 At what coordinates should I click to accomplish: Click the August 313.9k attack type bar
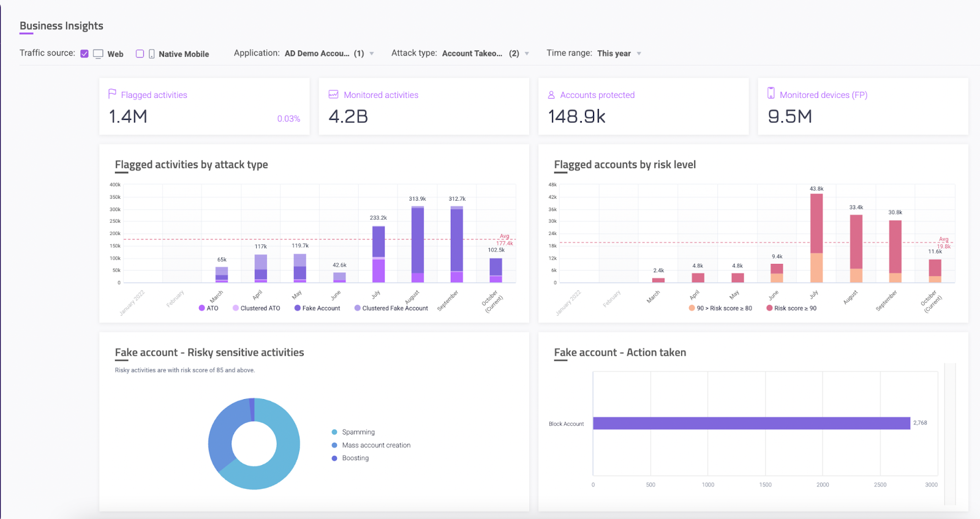418,245
